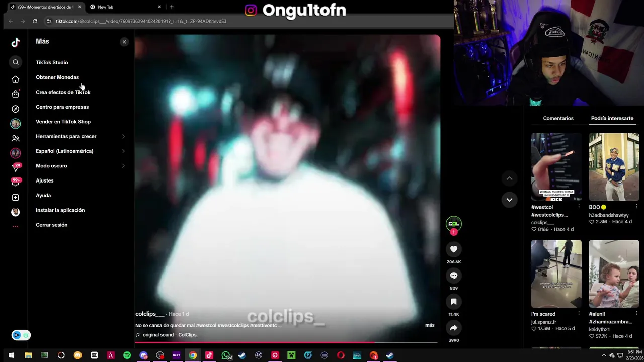Open options for the #westcol related video
This screenshot has width=644, height=362.
point(579,207)
